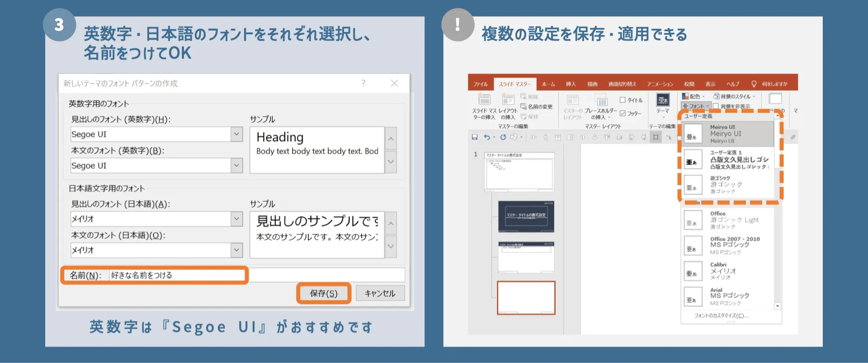The height and width of the screenshot is (363, 868).
Task: Click the Save icon in quick access toolbar
Action: click(474, 137)
